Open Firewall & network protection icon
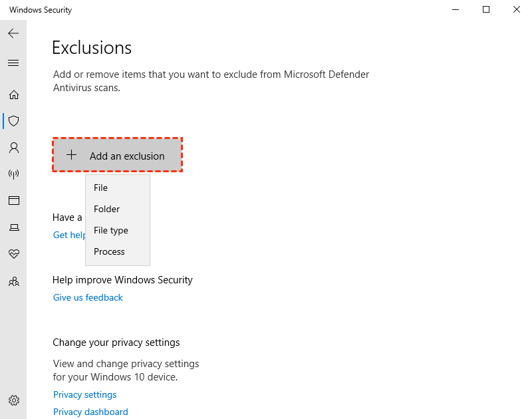The height and width of the screenshot is (419, 532). tap(13, 174)
